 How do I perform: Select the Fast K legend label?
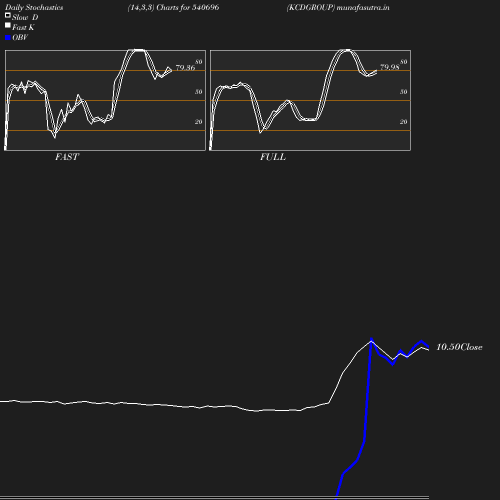click(x=23, y=27)
